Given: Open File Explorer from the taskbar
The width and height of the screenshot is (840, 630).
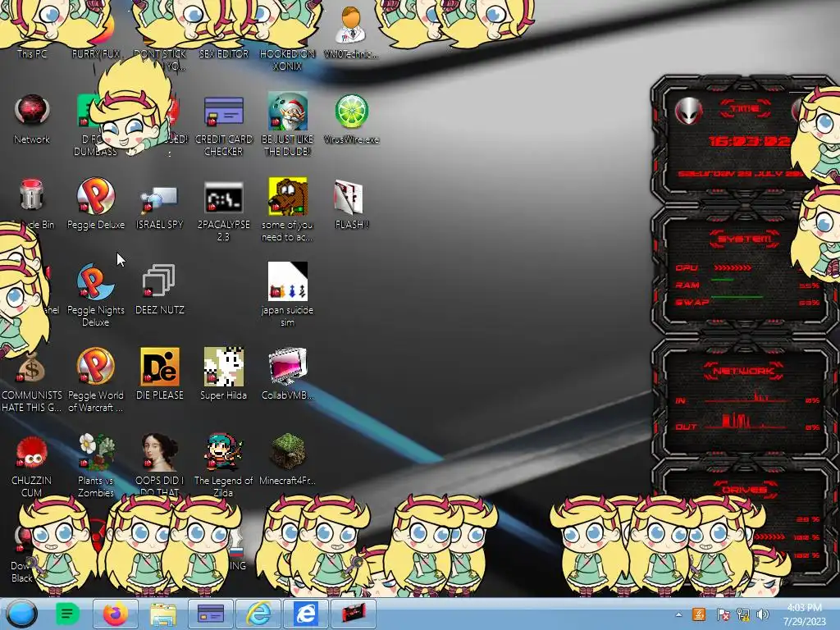Looking at the screenshot, I should tap(163, 614).
